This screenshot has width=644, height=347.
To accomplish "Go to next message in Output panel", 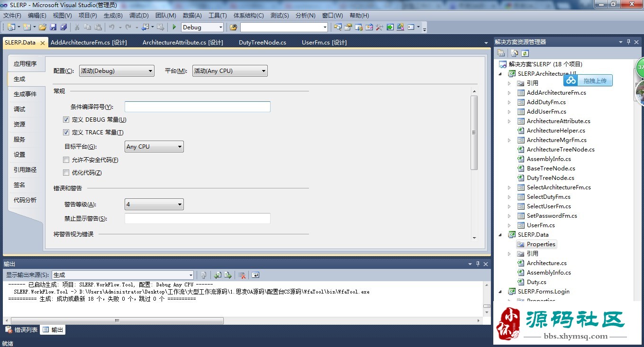I will pyautogui.click(x=228, y=275).
